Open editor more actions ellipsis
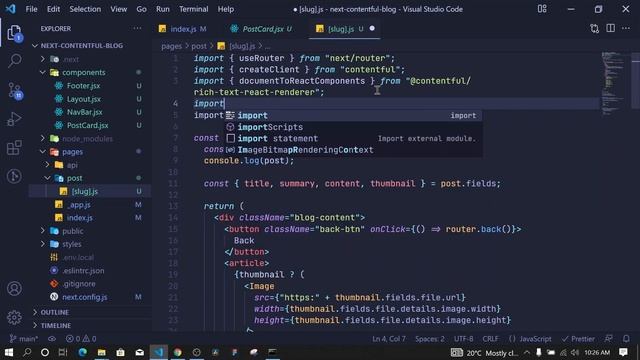 (x=626, y=28)
